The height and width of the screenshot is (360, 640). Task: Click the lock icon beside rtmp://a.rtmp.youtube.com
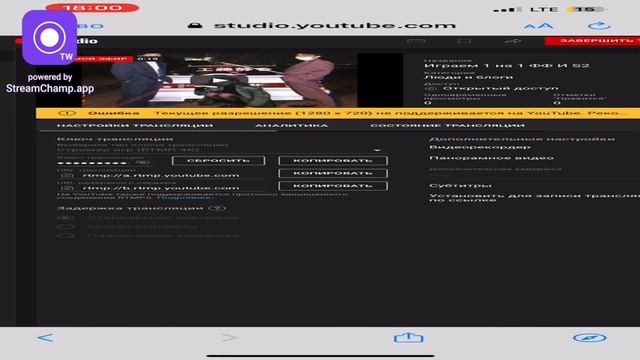67,176
